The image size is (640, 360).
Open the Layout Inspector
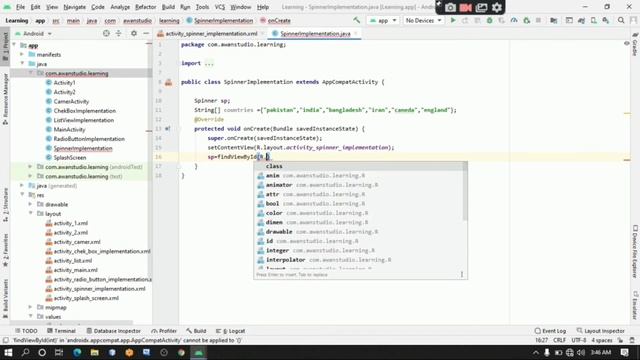pyautogui.click(x=600, y=331)
